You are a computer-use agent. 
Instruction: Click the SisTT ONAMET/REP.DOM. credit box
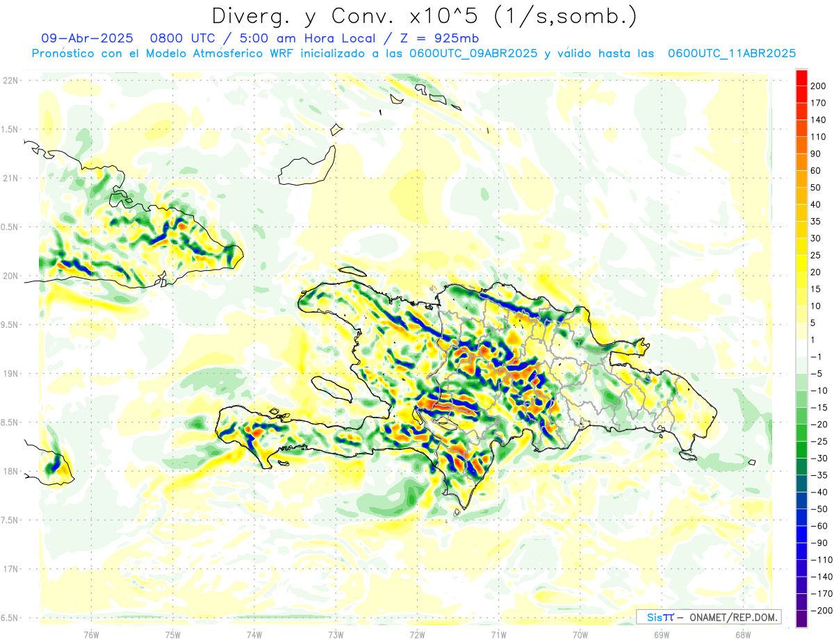coord(708,617)
